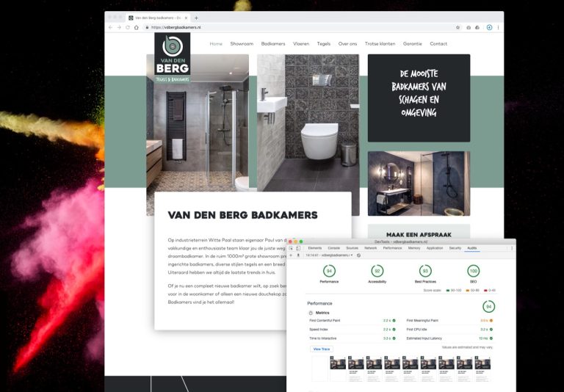Switch to the Elements tab in DevTools
Screen dimensions: 564x392
click(315, 248)
